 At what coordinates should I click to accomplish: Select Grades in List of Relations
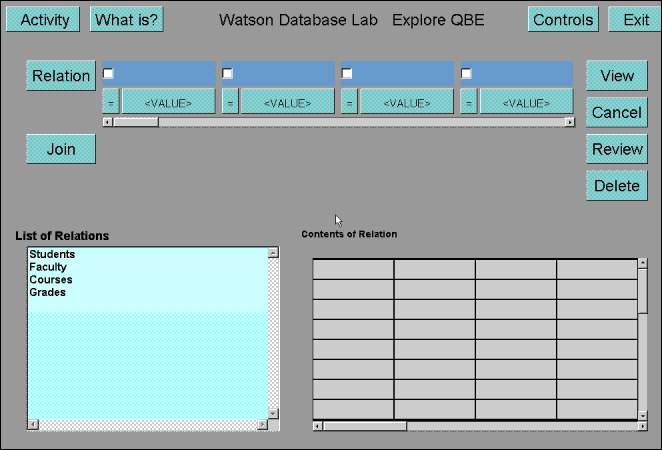pyautogui.click(x=47, y=292)
